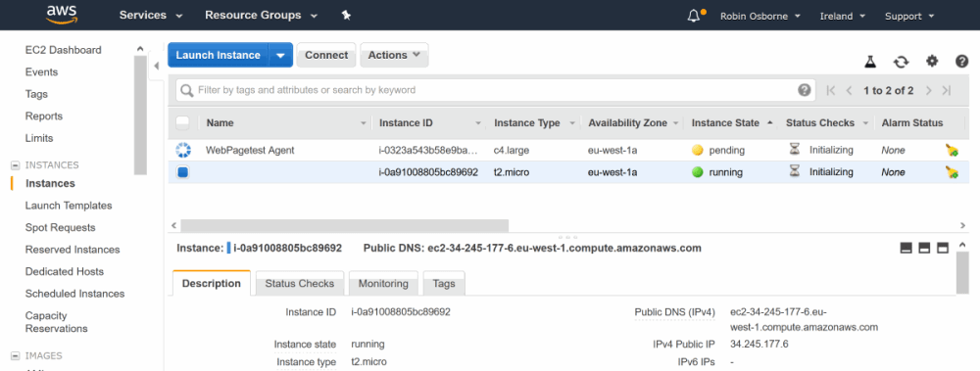The image size is (980, 371).
Task: Switch to the Monitoring tab
Action: [383, 284]
